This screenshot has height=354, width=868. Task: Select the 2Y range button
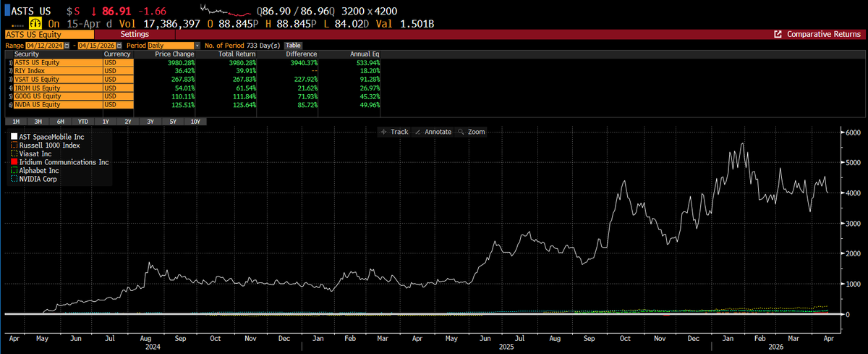(x=127, y=121)
